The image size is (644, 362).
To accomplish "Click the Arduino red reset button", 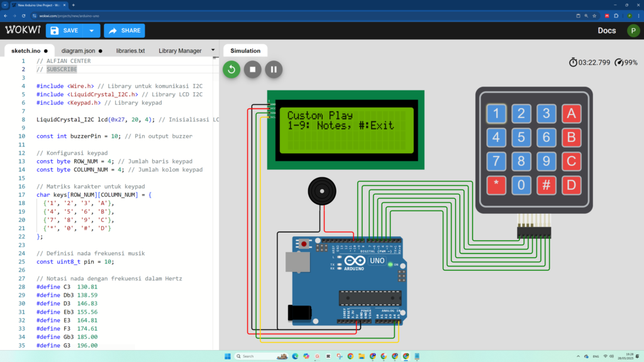I will coord(304,244).
